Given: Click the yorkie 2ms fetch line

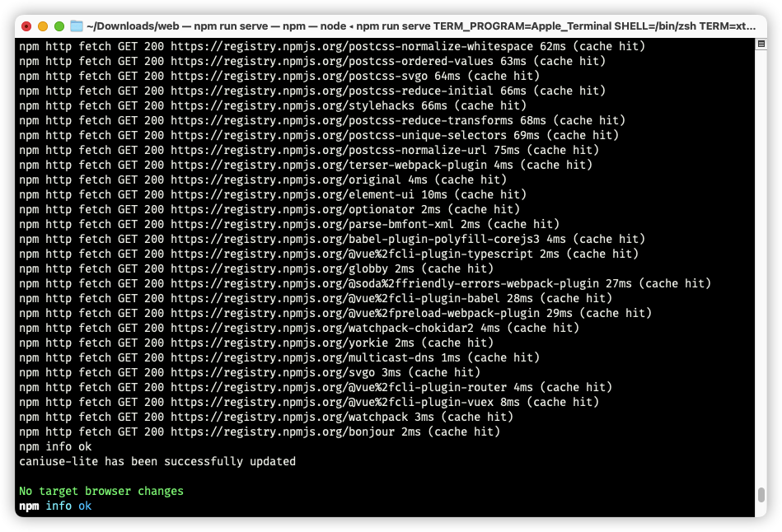Looking at the screenshot, I should [x=256, y=343].
